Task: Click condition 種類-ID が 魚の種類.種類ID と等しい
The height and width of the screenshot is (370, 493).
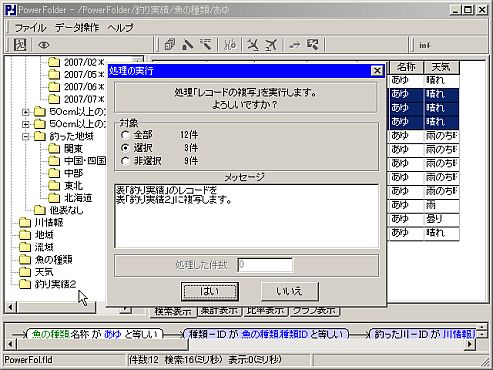Action: [x=267, y=334]
